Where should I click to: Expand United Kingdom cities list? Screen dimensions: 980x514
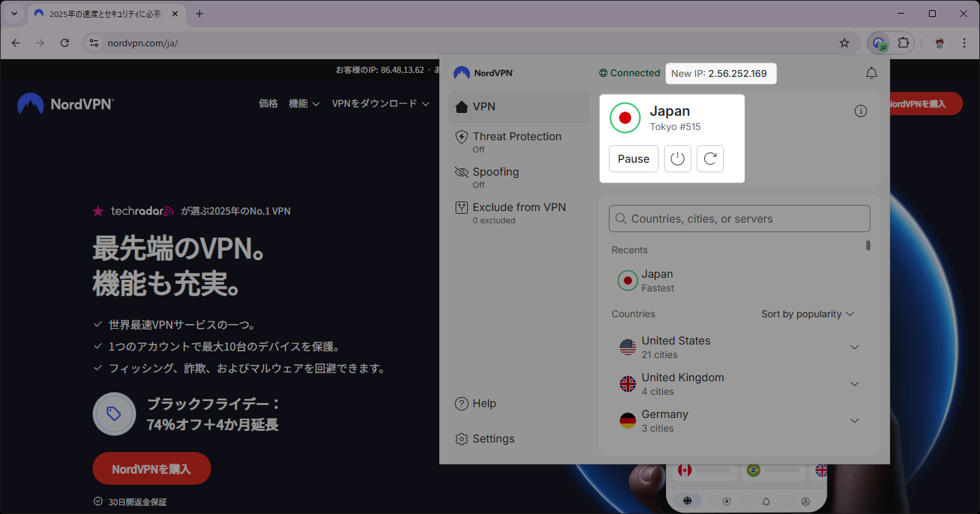[x=854, y=384]
